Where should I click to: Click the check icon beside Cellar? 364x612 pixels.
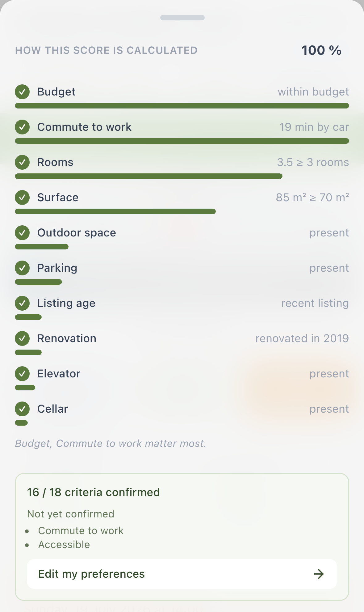pyautogui.click(x=22, y=409)
